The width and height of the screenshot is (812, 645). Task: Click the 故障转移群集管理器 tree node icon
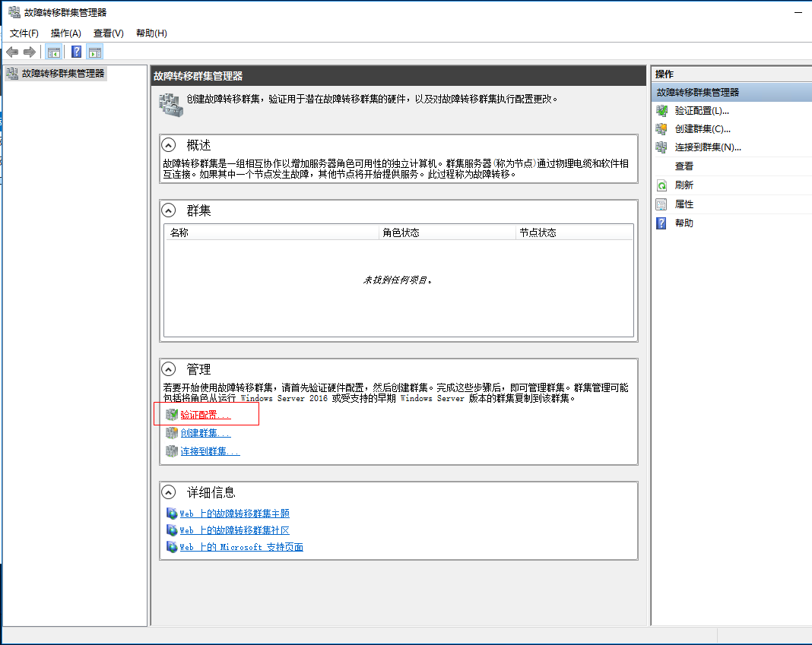click(12, 74)
